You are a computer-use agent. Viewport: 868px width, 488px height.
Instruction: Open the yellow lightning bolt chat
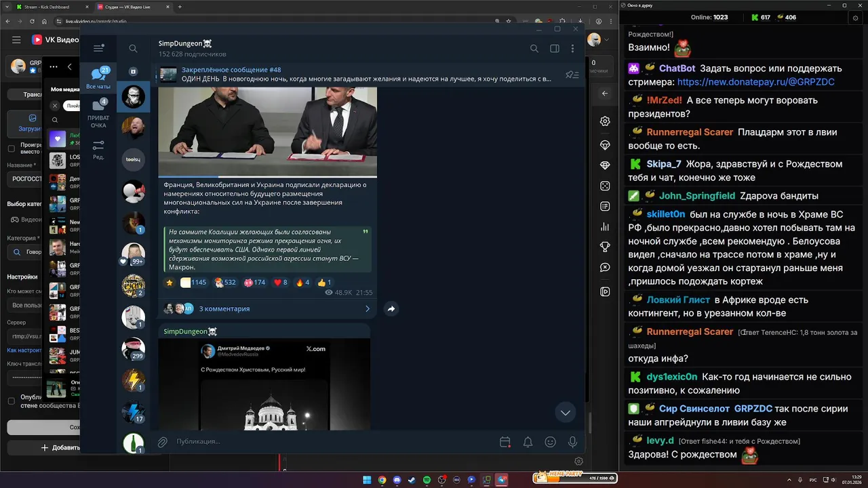click(x=134, y=380)
